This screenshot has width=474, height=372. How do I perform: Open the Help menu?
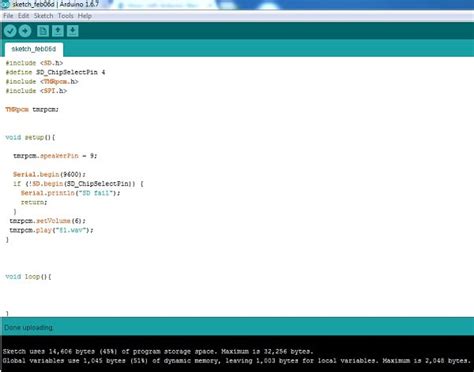tap(85, 16)
